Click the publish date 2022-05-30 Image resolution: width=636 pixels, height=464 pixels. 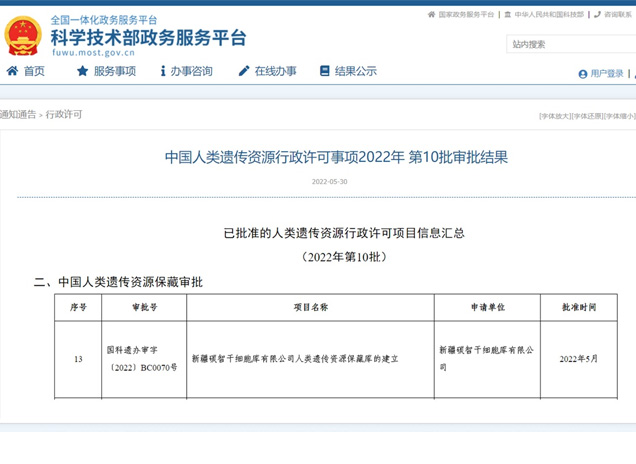click(329, 181)
